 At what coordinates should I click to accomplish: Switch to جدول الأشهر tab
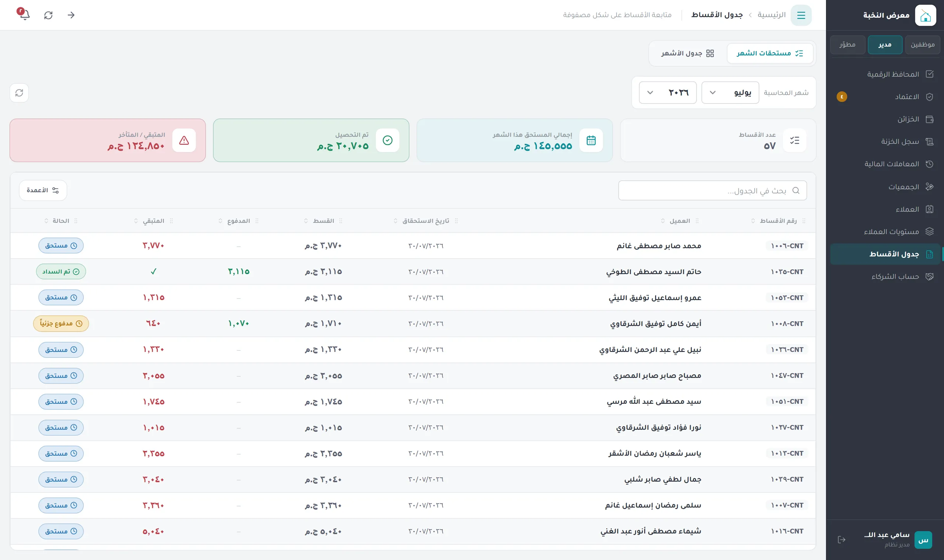point(688,53)
